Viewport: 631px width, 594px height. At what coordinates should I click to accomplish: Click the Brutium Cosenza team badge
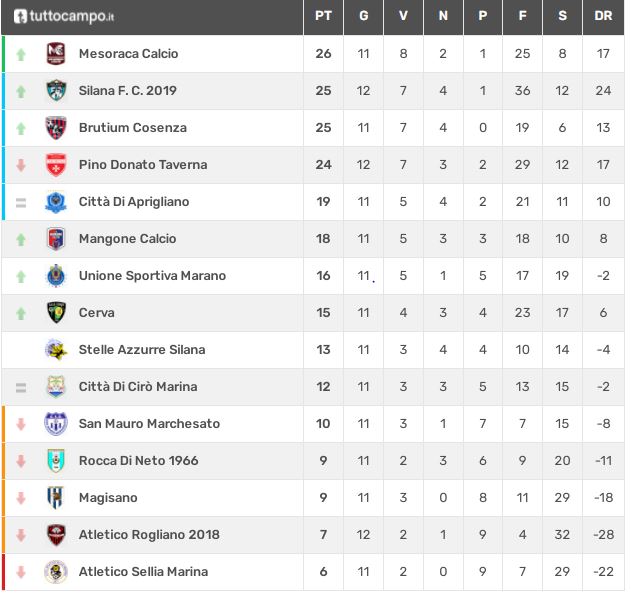pyautogui.click(x=56, y=128)
